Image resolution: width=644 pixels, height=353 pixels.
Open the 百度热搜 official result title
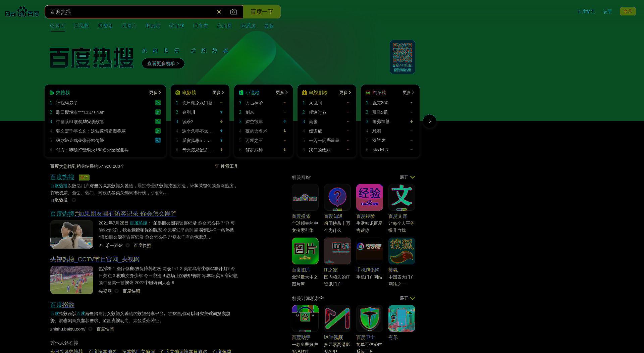[x=62, y=177]
